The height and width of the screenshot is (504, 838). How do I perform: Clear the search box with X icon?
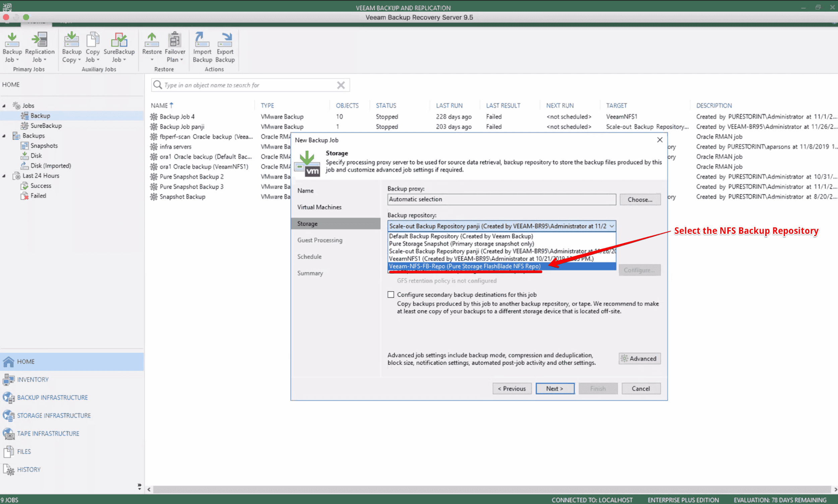(x=341, y=85)
